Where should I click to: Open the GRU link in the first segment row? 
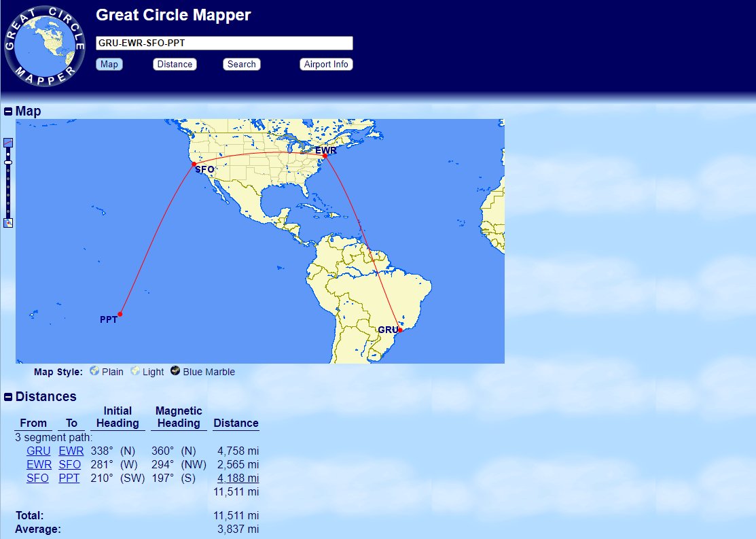coord(39,451)
